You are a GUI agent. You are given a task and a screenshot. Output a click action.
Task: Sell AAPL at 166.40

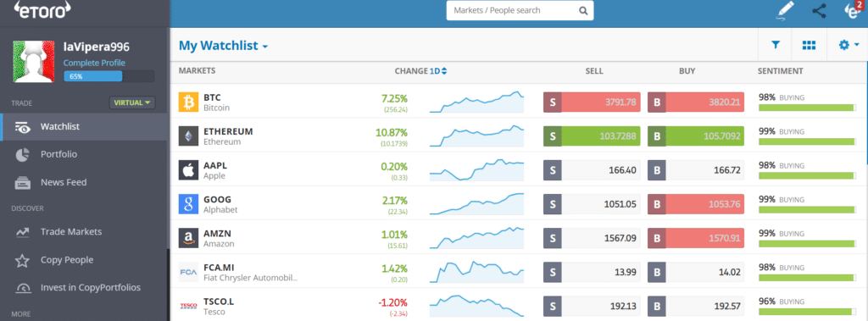[x=592, y=170]
